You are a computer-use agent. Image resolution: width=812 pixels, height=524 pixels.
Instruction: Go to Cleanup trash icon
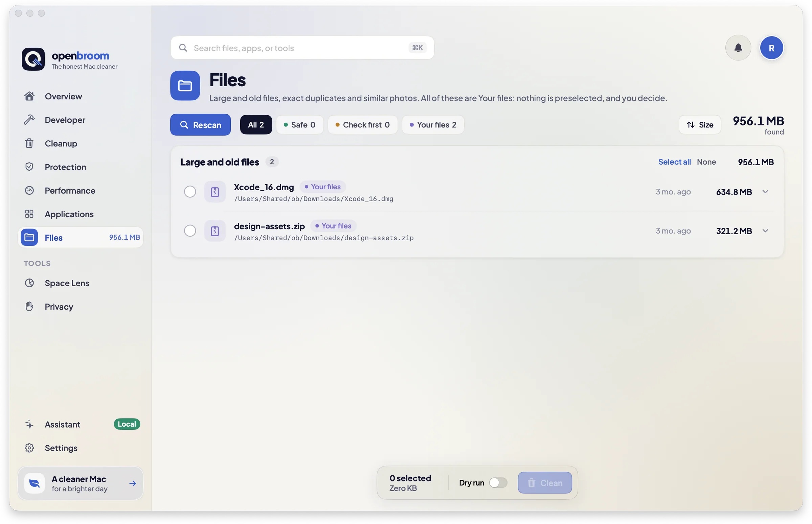[29, 143]
